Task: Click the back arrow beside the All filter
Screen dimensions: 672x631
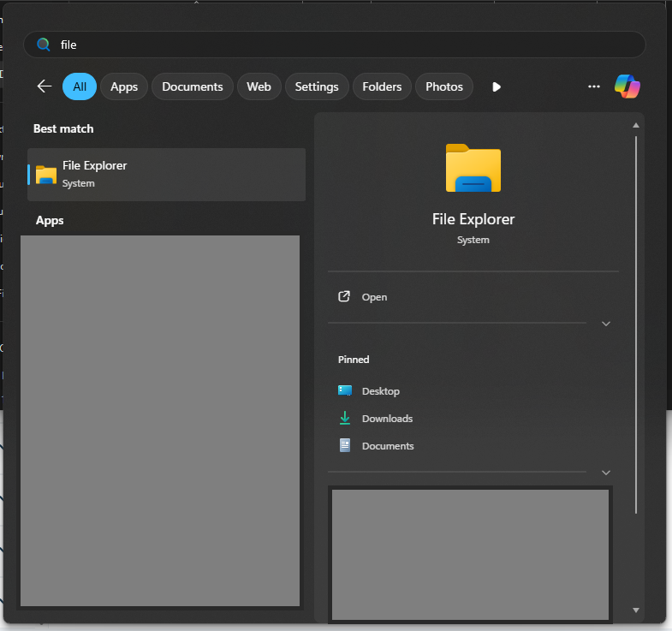Action: 45,86
